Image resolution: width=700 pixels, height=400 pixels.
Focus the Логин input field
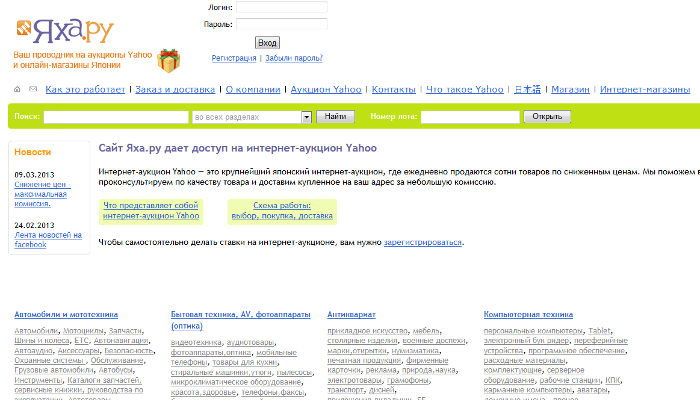pos(282,7)
